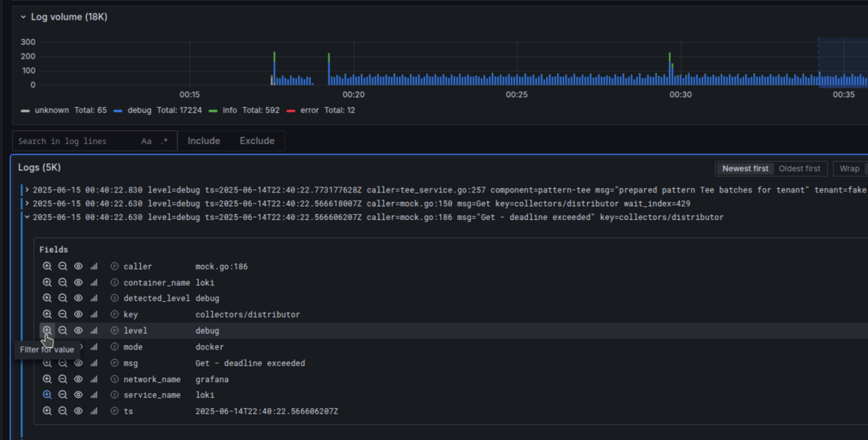Collapse the Log volume panel
The height and width of the screenshot is (440, 868).
click(23, 17)
